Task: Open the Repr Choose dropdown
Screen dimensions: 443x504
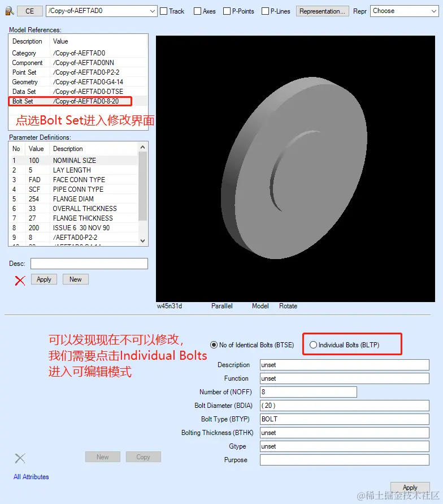Action: point(404,11)
